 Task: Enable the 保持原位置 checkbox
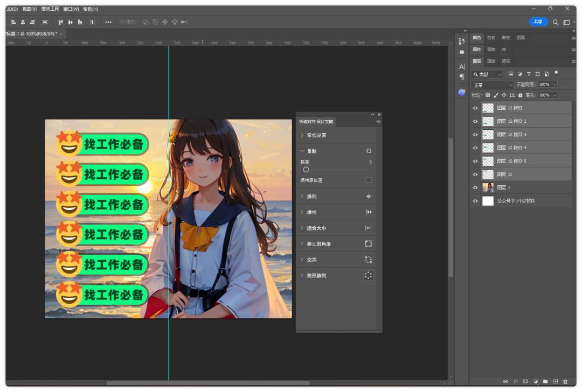point(369,180)
